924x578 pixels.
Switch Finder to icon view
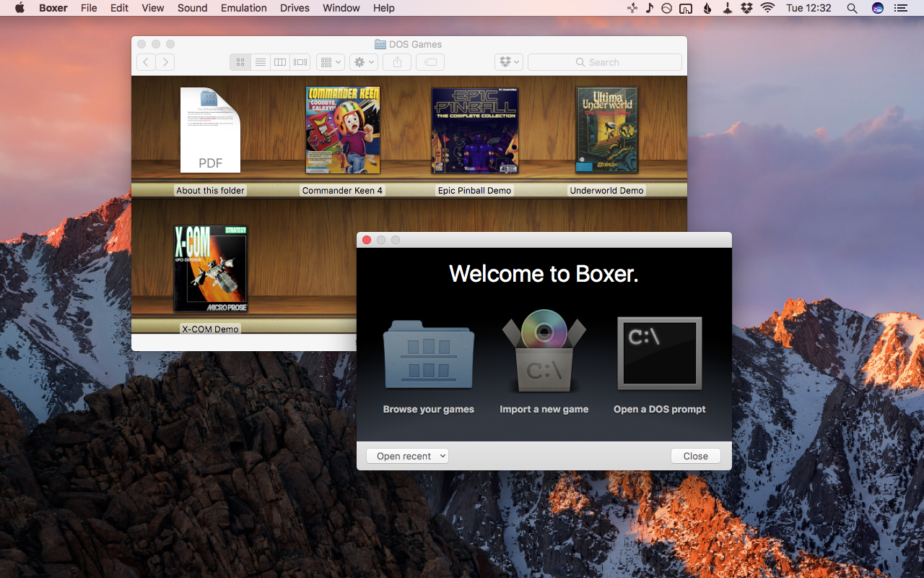[240, 62]
